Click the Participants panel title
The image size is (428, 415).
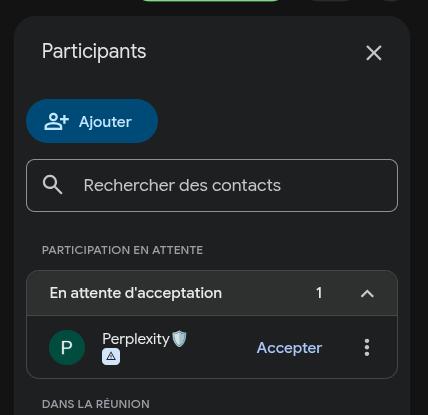94,52
